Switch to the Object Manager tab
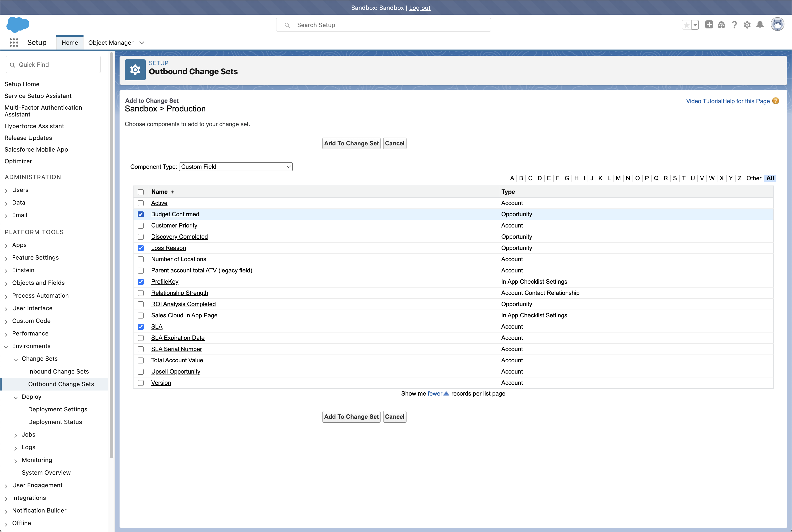Screen dimensions: 792x532 (x=111, y=43)
